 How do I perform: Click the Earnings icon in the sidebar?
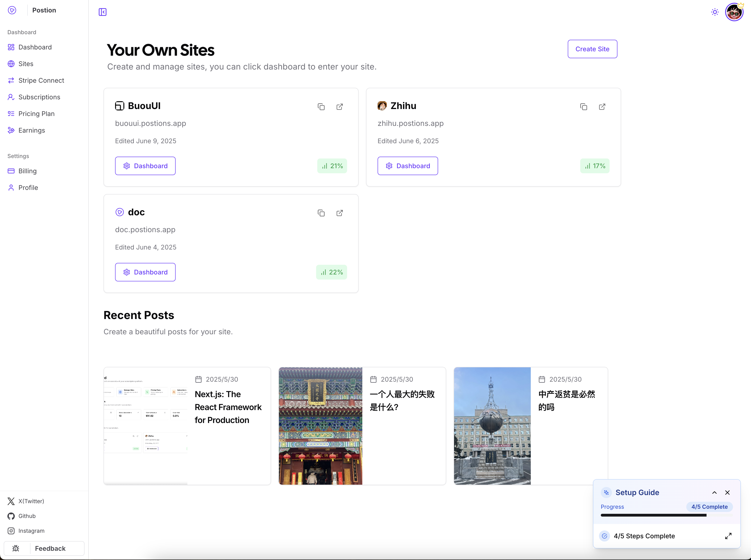tap(11, 130)
